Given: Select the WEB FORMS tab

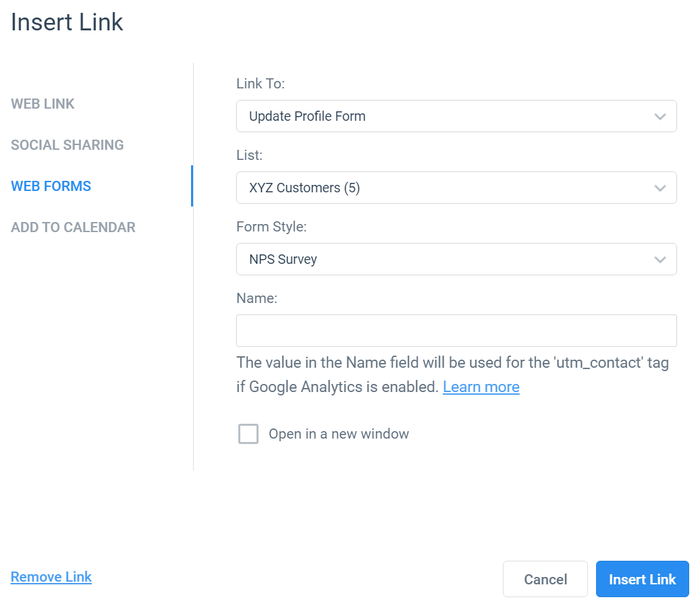Looking at the screenshot, I should 51,186.
